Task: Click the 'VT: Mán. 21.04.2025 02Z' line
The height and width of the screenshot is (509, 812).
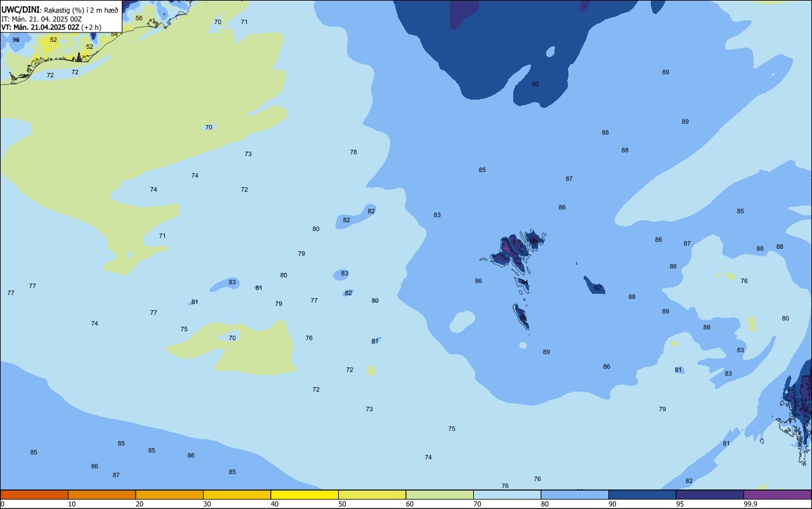Action: pos(40,27)
